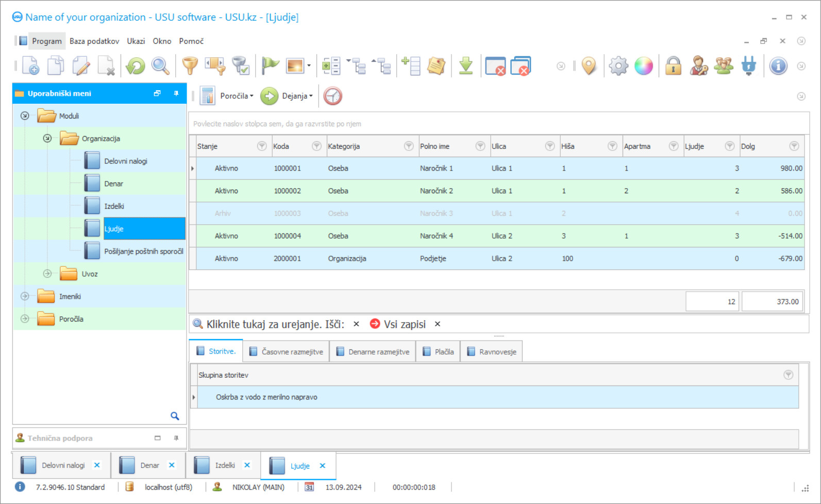
Task: Click the filter with checkmark icon
Action: pyautogui.click(x=241, y=66)
